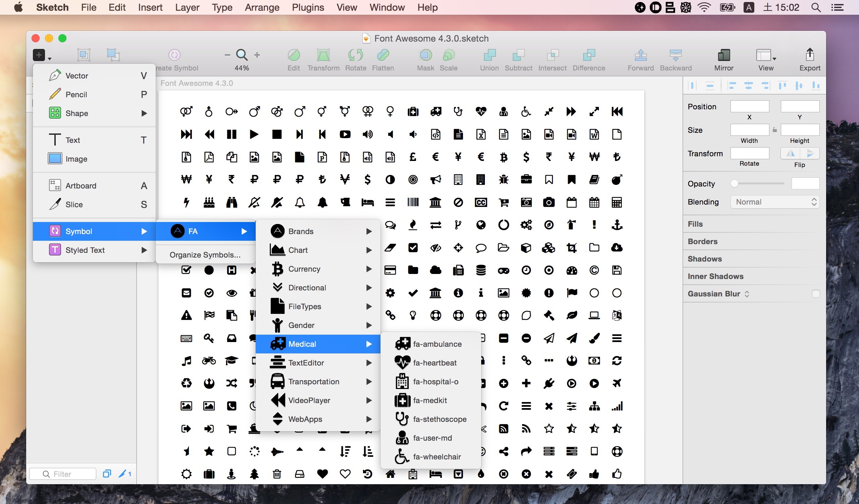Click the Filter search field

(63, 474)
